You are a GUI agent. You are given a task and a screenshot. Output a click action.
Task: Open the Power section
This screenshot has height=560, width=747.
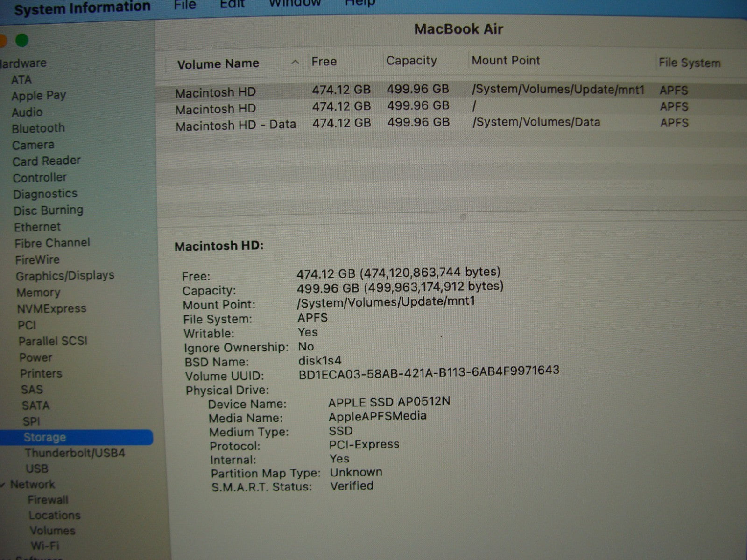pyautogui.click(x=35, y=357)
